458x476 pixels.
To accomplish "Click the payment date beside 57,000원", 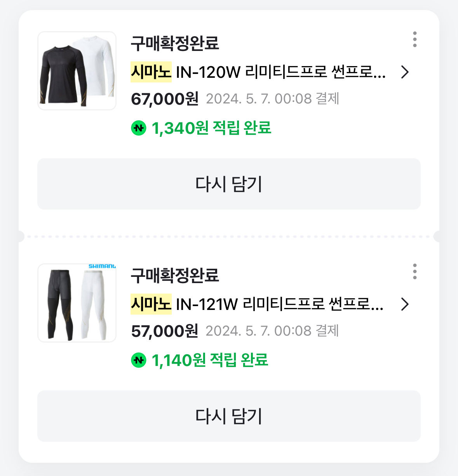I will click(x=272, y=331).
